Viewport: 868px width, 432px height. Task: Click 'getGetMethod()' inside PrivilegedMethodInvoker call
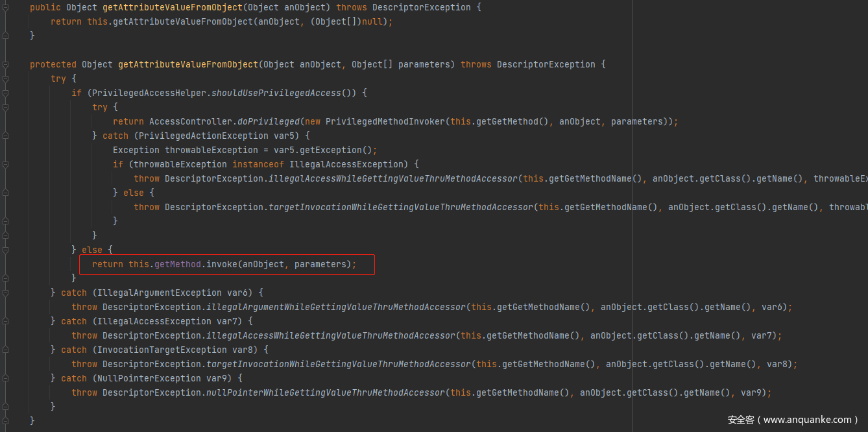coord(512,121)
